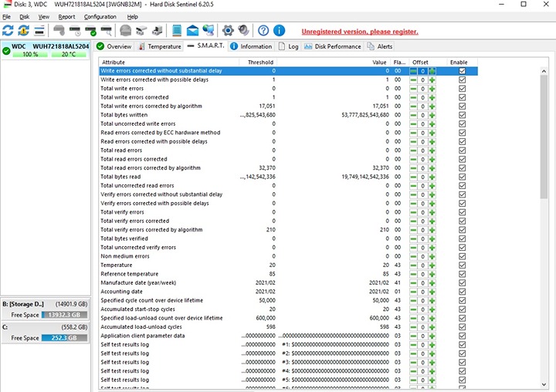Click the disk icon with green checkmark

tap(91, 31)
